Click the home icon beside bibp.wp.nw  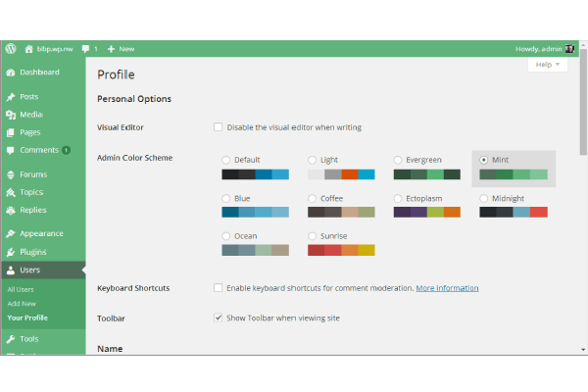pyautogui.click(x=29, y=48)
